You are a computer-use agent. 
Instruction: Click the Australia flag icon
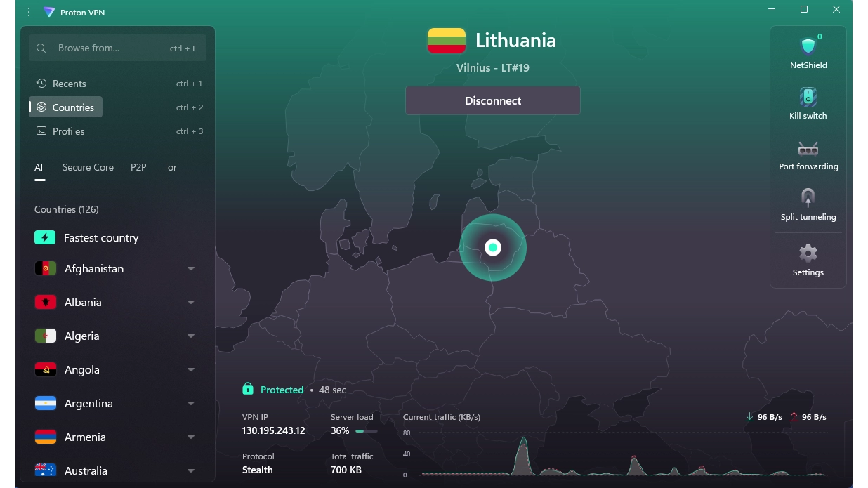pos(46,470)
